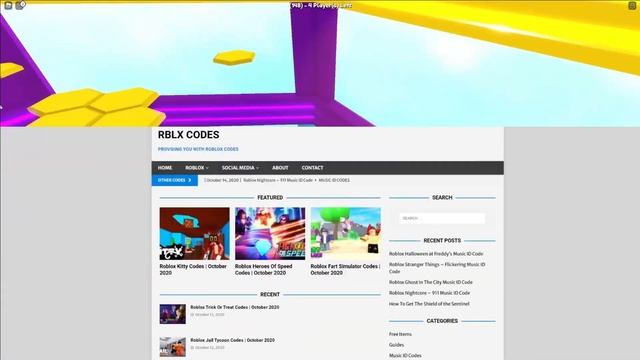
Task: Click the site tagline PROVIDING YOU WITH ROBLOX CODES
Action: click(198, 149)
